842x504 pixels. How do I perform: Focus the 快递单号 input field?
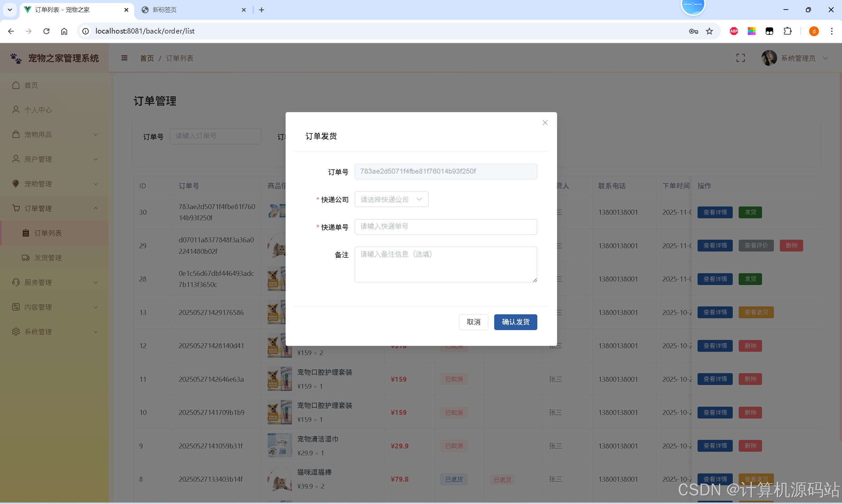click(446, 227)
